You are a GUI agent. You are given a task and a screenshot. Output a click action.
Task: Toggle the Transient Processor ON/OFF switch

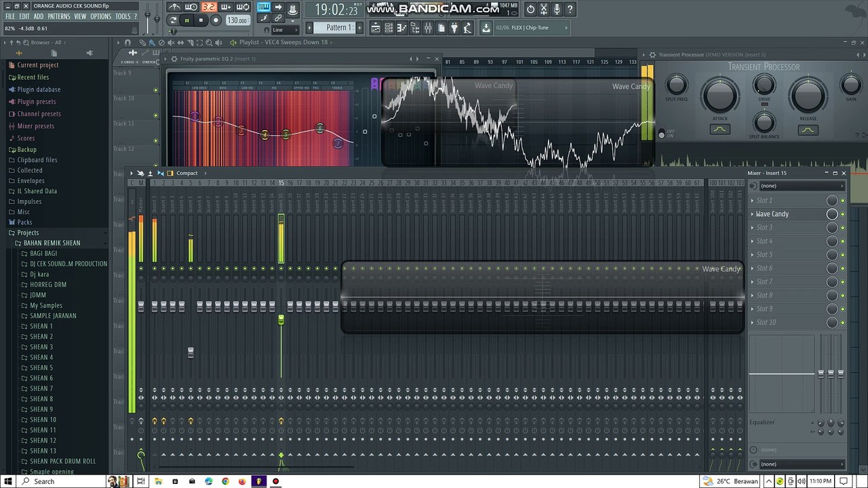click(x=662, y=134)
